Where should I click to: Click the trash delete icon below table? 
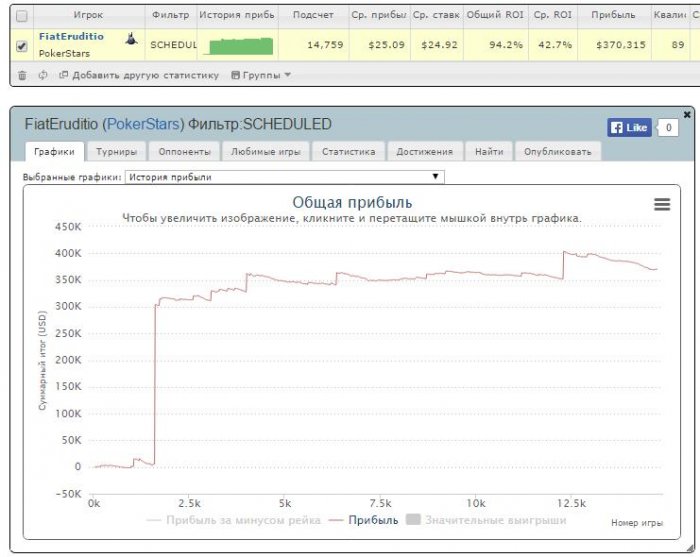22,75
